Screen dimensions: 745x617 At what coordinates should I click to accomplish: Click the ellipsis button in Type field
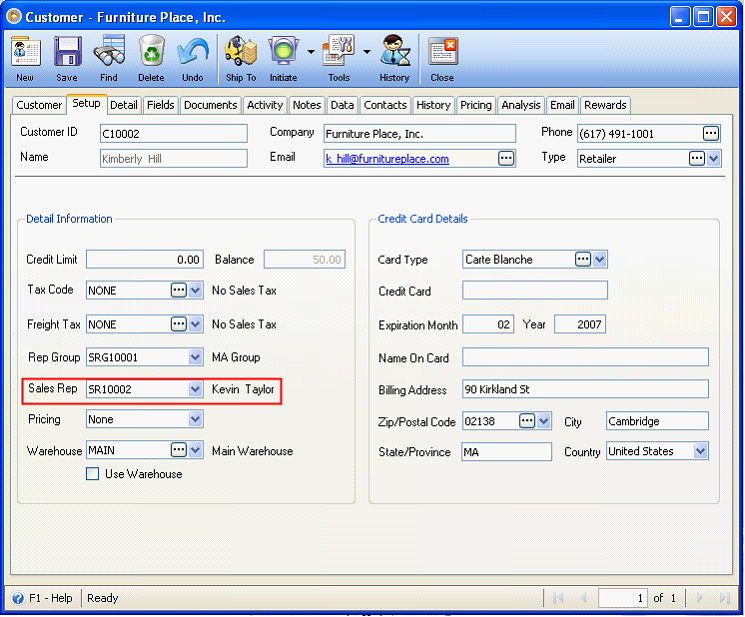tap(697, 159)
